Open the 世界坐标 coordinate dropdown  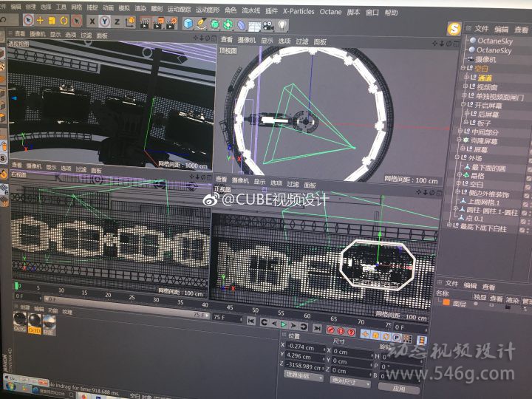tap(303, 377)
